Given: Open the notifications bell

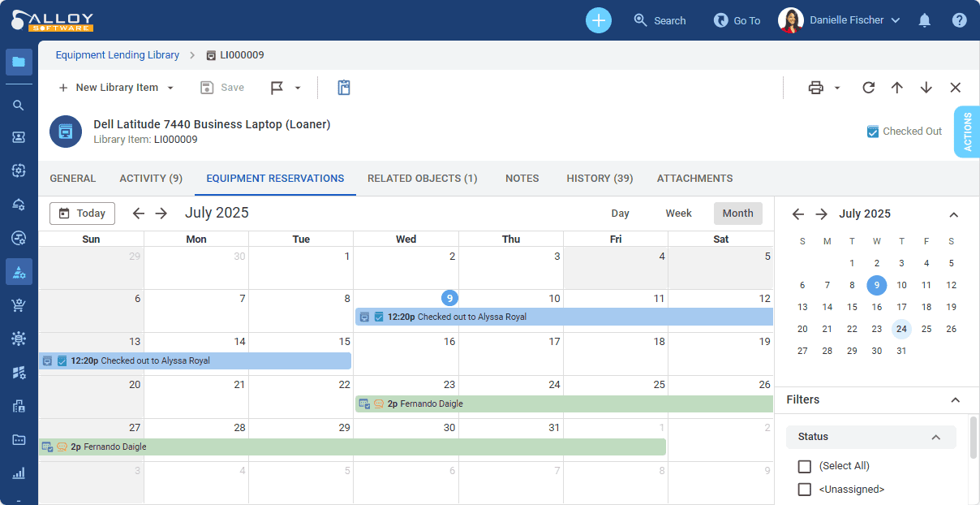Looking at the screenshot, I should click(924, 20).
